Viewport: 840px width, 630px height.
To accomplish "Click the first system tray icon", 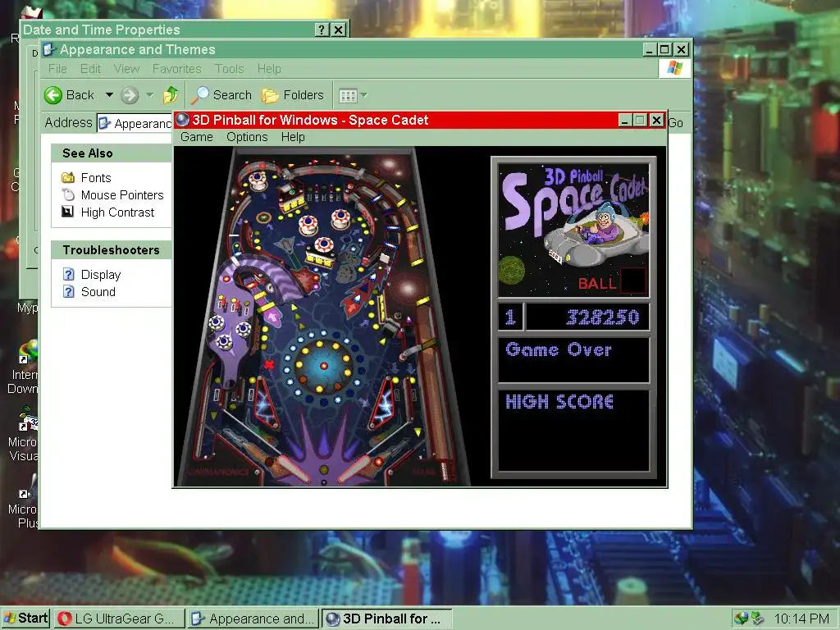I will point(742,619).
